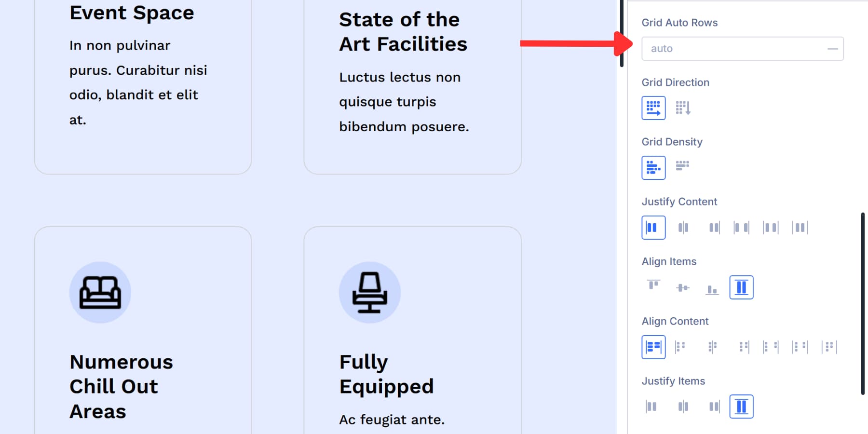Enable the dense Grid Density option
This screenshot has height=434, width=868.
tap(683, 167)
